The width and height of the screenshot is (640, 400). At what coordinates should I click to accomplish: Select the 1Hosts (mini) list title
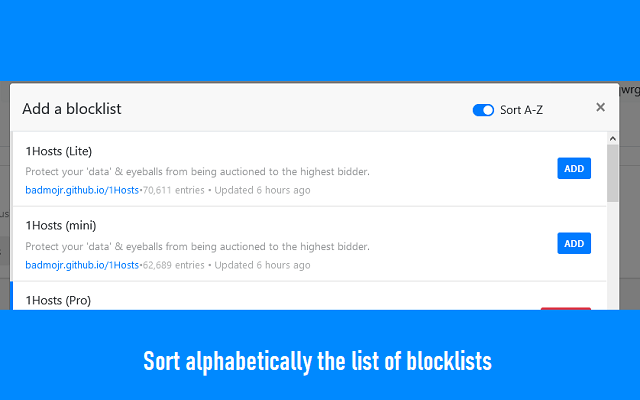[x=60, y=226]
